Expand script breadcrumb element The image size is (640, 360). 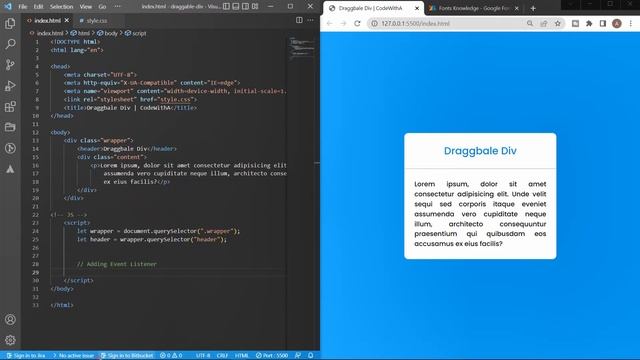pyautogui.click(x=136, y=33)
